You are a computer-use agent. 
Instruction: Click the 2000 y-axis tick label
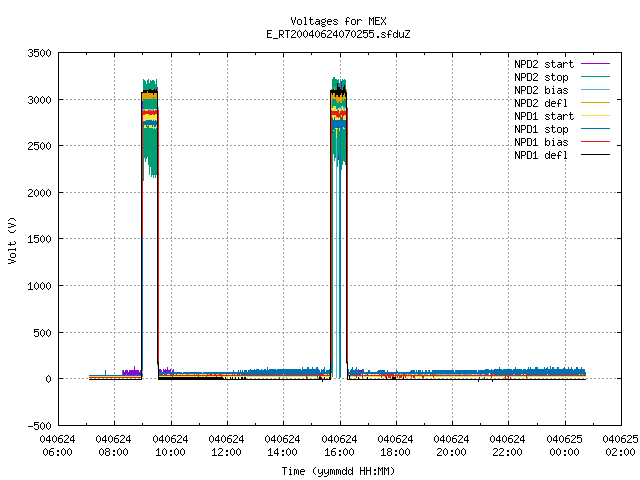pyautogui.click(x=39, y=193)
